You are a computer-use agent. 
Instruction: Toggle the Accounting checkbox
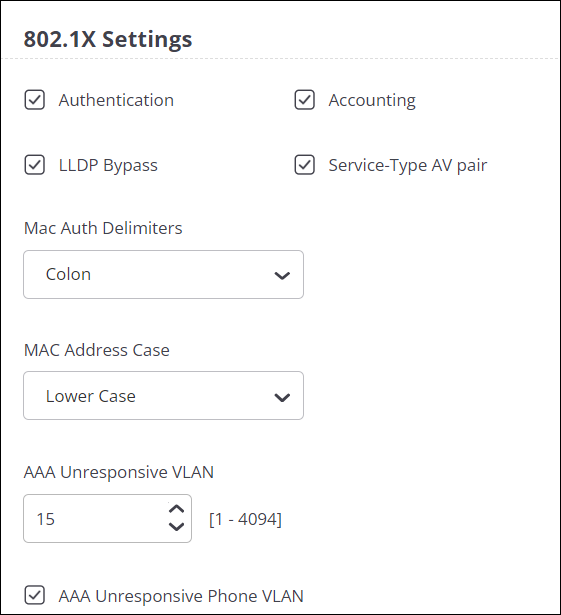[304, 100]
